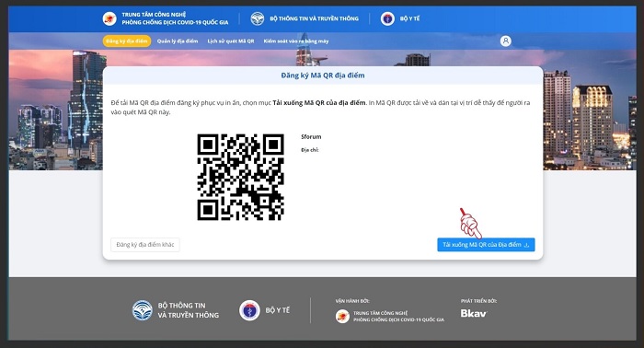The width and height of the screenshot is (644, 348).
Task: Click the header text Bộ Y tế
Action: 410,18
